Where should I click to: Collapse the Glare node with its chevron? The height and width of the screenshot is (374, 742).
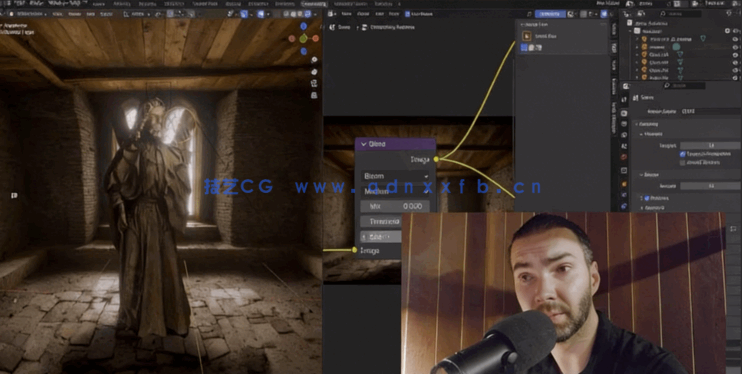point(363,144)
